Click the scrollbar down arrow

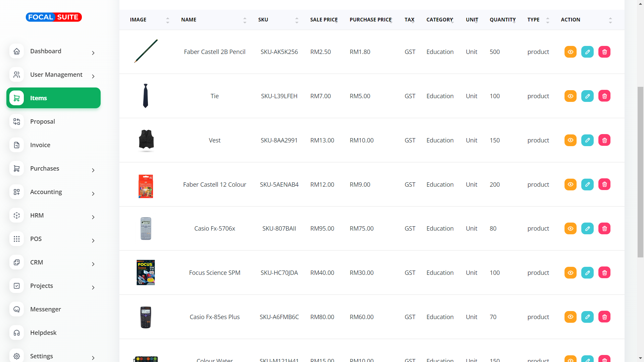640,358
